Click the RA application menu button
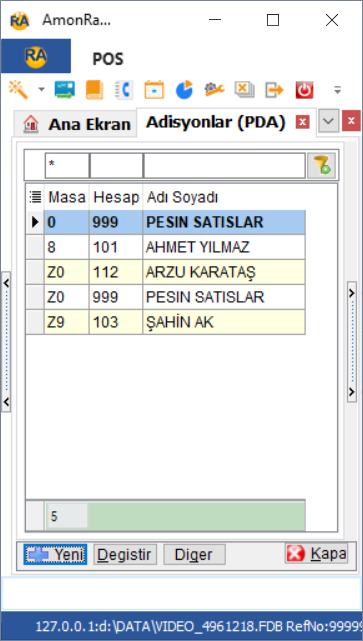 click(36, 56)
